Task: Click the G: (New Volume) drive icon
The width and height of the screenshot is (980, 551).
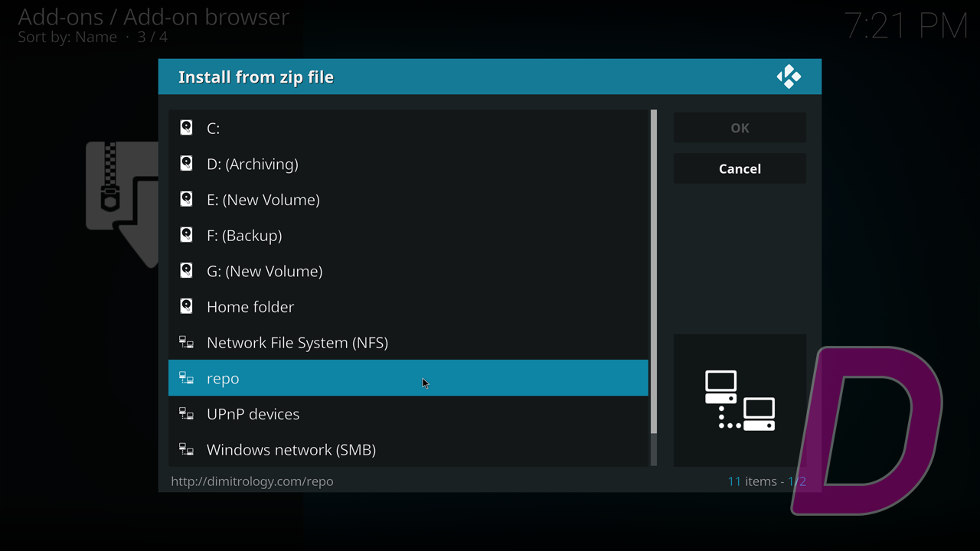Action: tap(186, 270)
